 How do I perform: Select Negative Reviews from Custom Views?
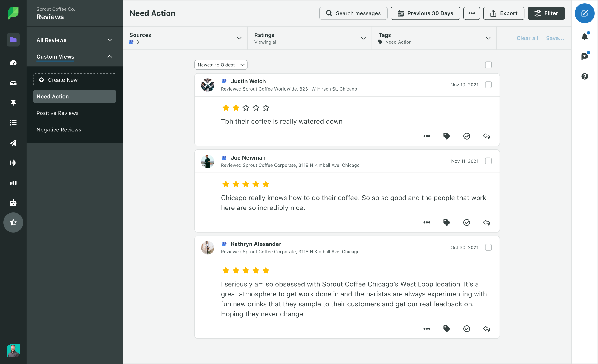[59, 130]
